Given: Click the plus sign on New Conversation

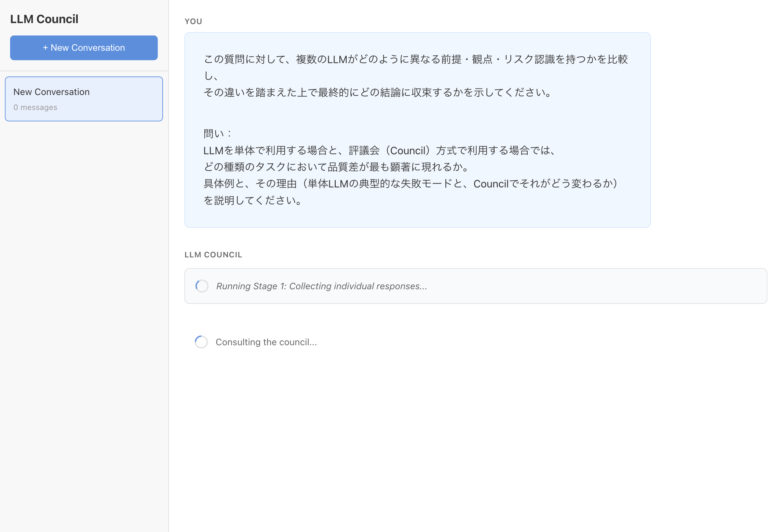Looking at the screenshot, I should pos(45,48).
